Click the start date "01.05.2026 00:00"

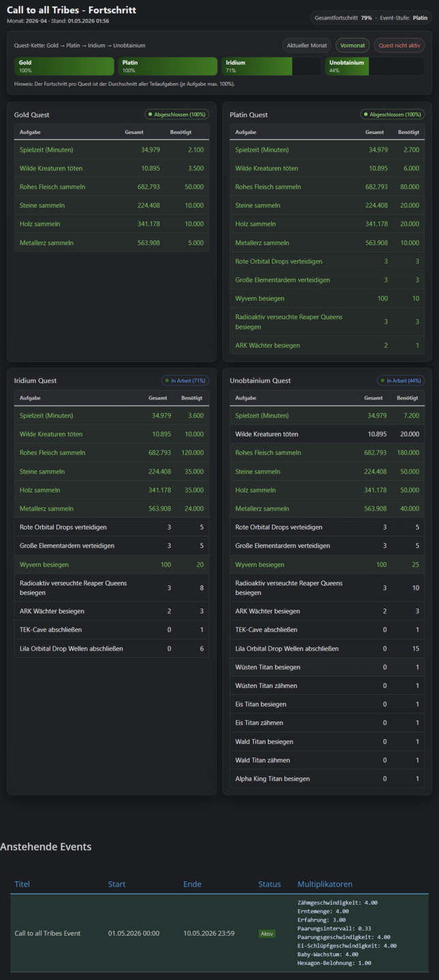pos(134,934)
